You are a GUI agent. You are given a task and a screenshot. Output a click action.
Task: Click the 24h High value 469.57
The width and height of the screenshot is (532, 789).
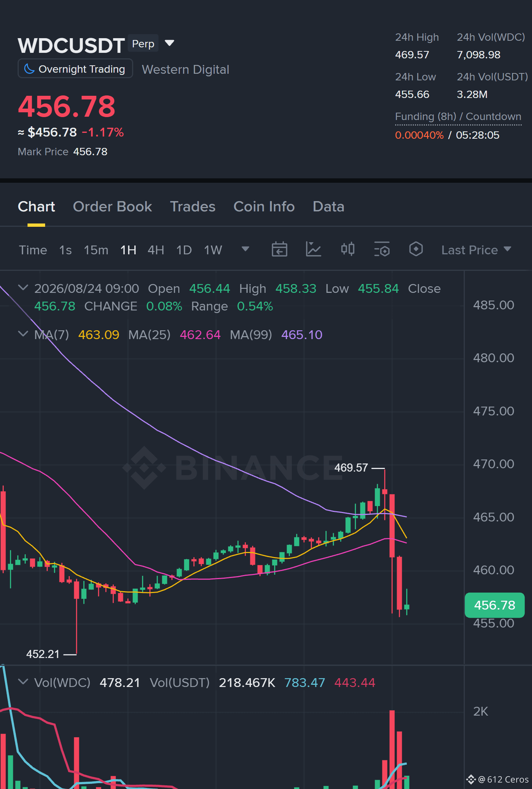[x=412, y=55]
